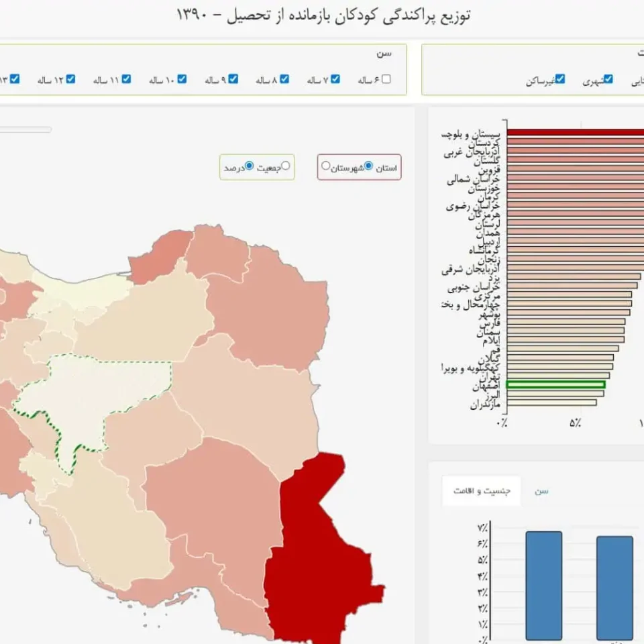Disable the ۱۲ ساله checkbox

click(x=70, y=79)
